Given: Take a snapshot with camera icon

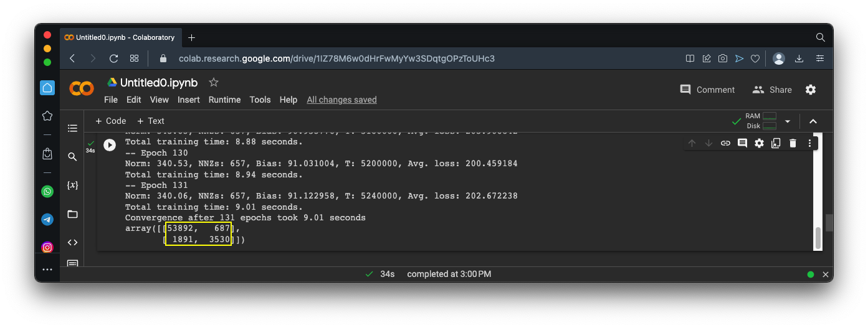Looking at the screenshot, I should (723, 59).
